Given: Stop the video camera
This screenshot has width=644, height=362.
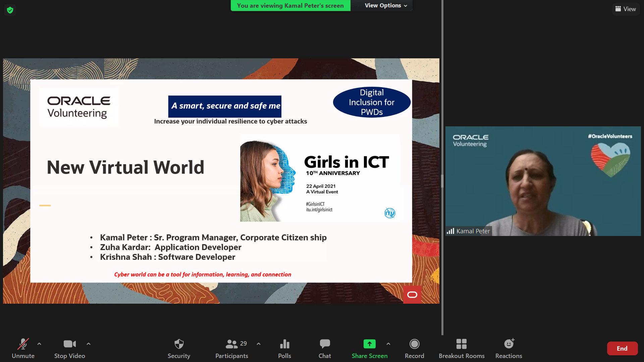Looking at the screenshot, I should tap(70, 349).
